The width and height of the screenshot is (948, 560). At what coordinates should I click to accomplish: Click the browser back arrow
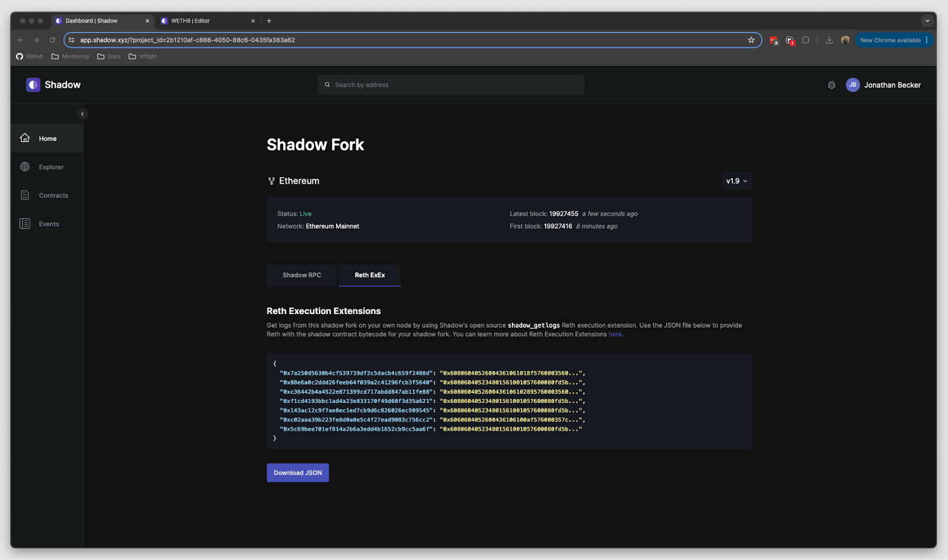pyautogui.click(x=21, y=40)
